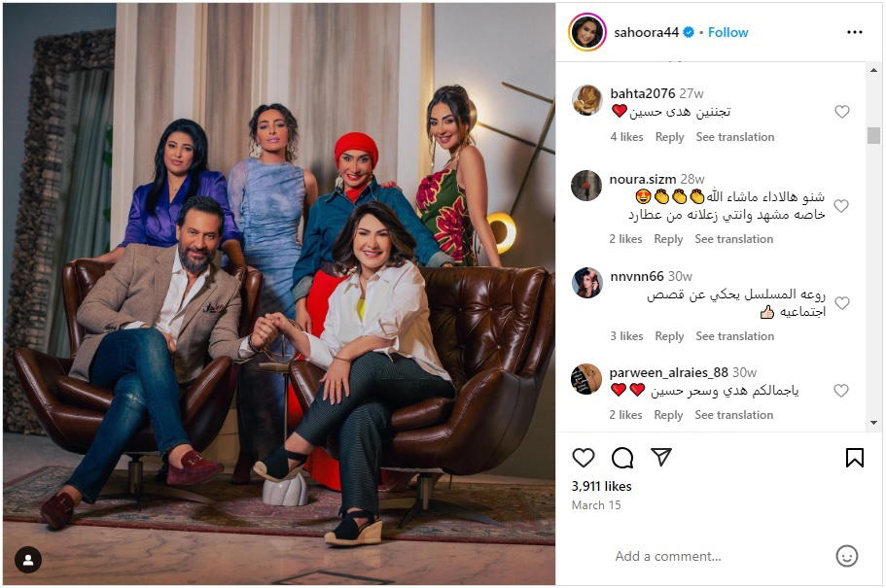The height and width of the screenshot is (588, 886).
Task: Click the scrollbar down arrow in comments
Action: pyautogui.click(x=873, y=423)
